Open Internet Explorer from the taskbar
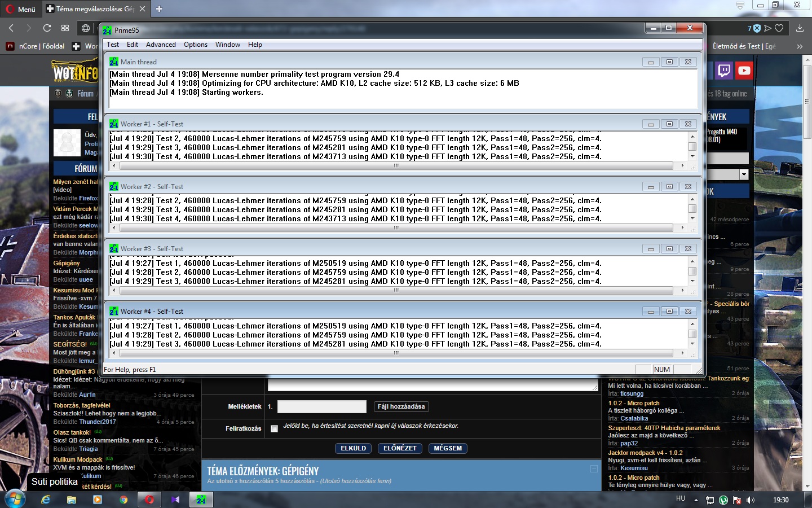The image size is (812, 508). (46, 500)
